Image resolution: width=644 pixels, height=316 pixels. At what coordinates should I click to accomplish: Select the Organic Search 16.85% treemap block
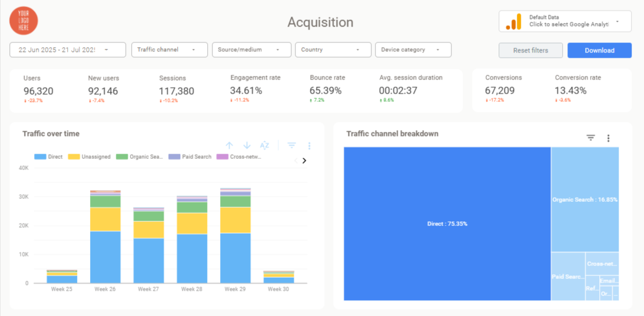coord(585,199)
